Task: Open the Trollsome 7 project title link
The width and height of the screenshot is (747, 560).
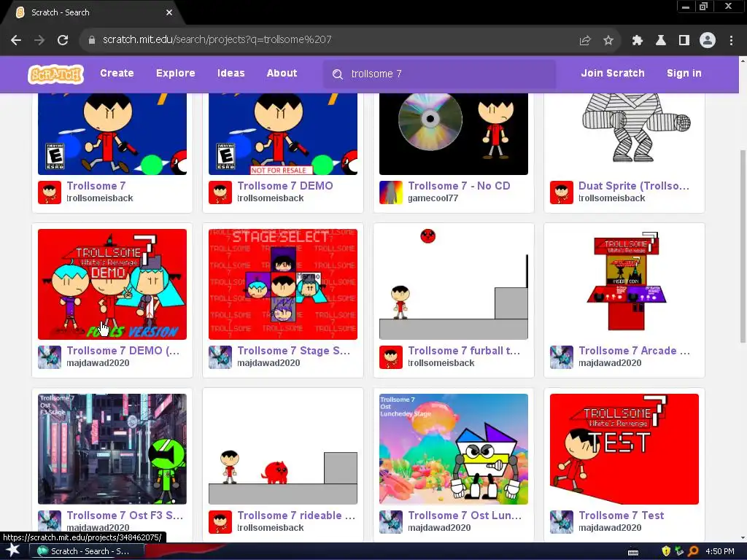Action: click(96, 186)
